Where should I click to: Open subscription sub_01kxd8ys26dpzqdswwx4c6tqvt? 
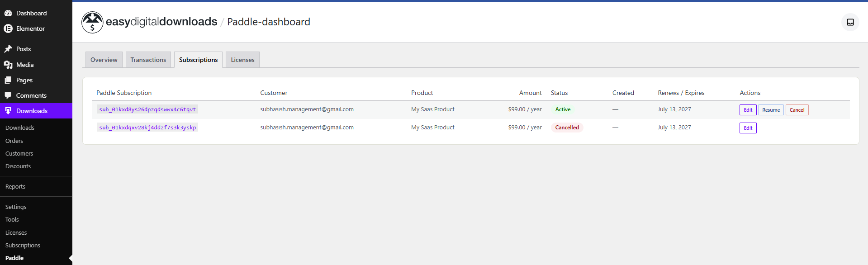tap(147, 109)
